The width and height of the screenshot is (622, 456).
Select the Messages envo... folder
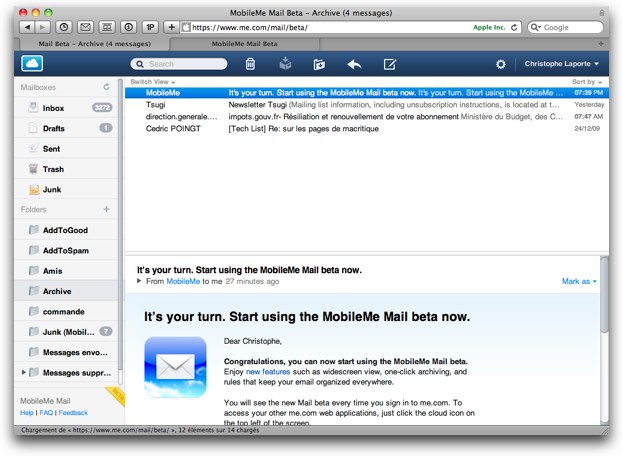click(x=66, y=352)
